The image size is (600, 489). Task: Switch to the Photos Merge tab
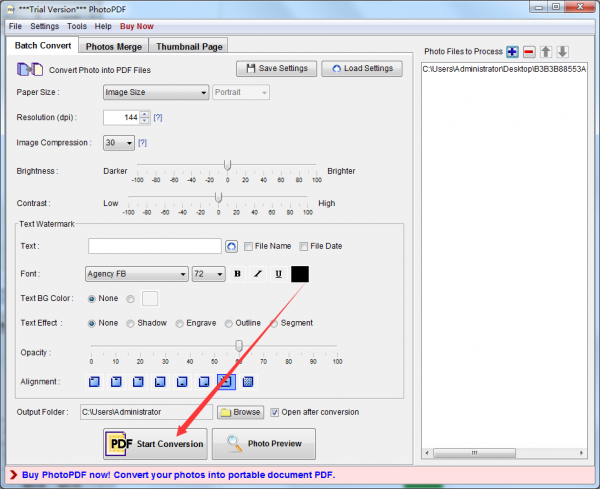[x=114, y=46]
